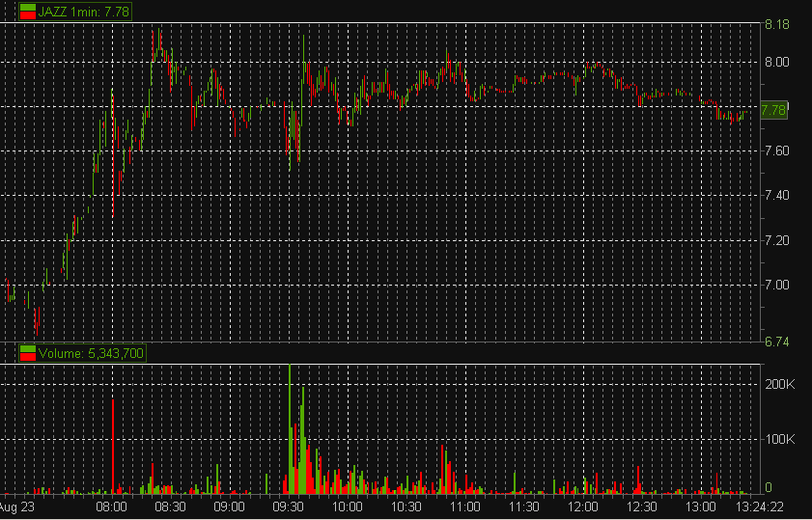Click the 11:30 time axis label
The image size is (812, 520).
coord(524,506)
